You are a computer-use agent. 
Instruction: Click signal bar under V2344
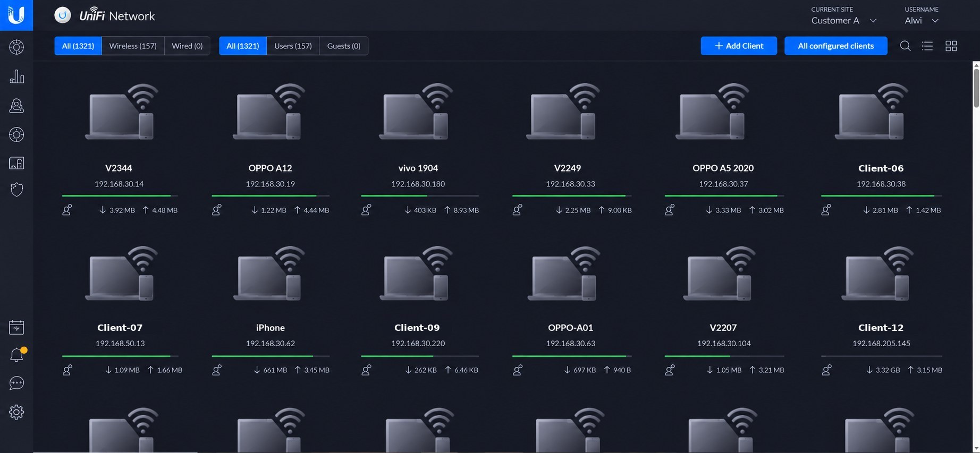[x=120, y=196]
